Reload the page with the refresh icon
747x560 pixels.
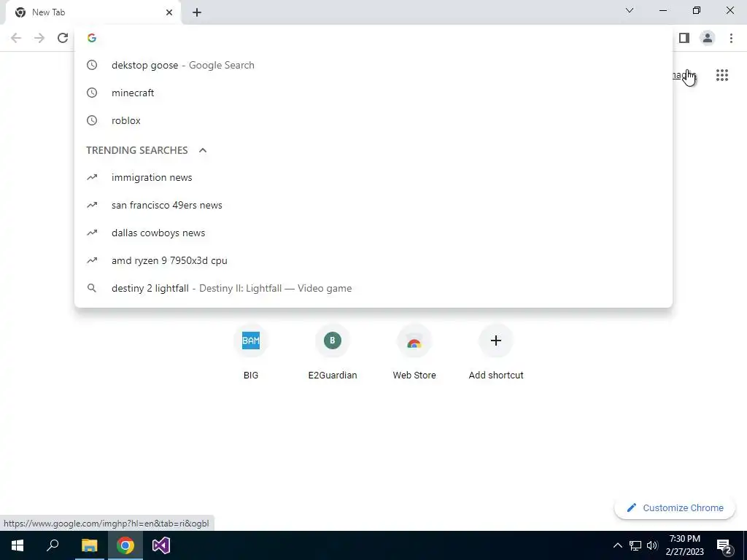[x=63, y=38]
